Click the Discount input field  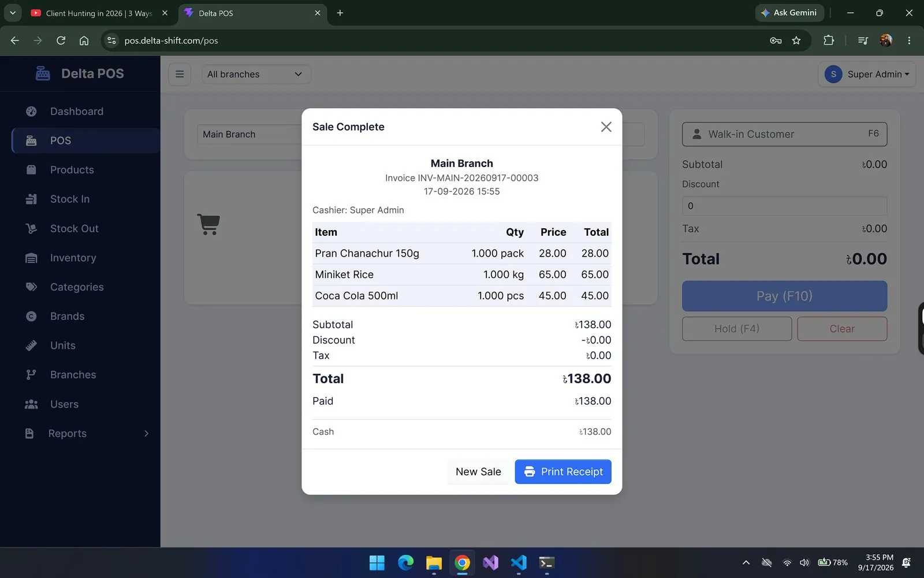[x=784, y=206]
